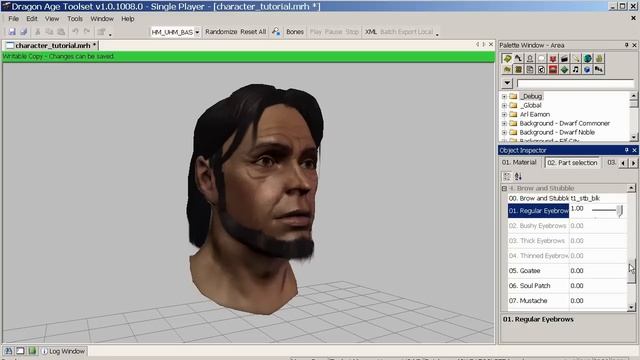
Task: Open toolbar overflow arrow after Batch Export Local
Action: click(437, 34)
